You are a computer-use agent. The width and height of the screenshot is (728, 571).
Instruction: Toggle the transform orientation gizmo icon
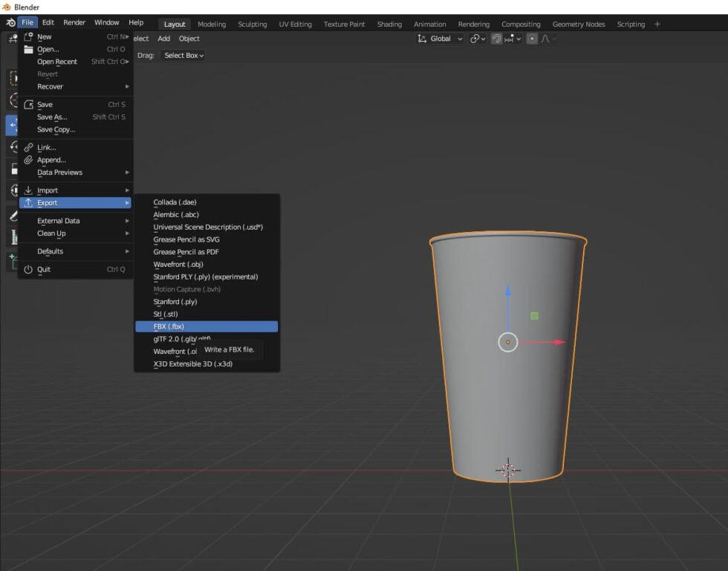[x=420, y=38]
